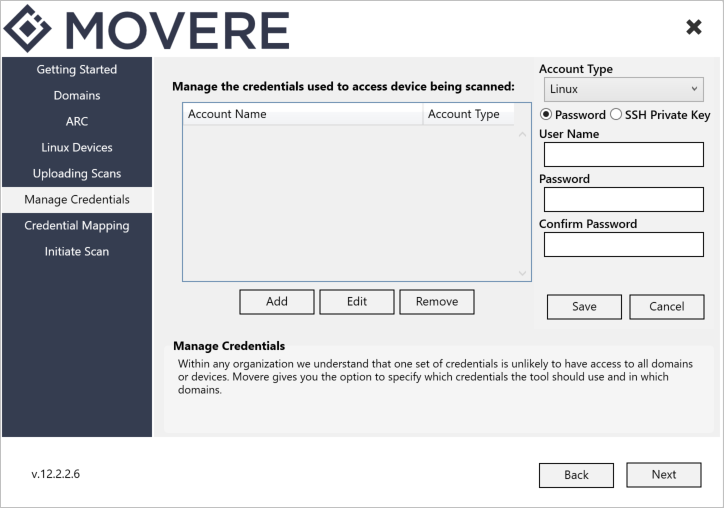Screen dimensions: 724x508
Task: Click the MOVERE title text
Action: coord(178,30)
